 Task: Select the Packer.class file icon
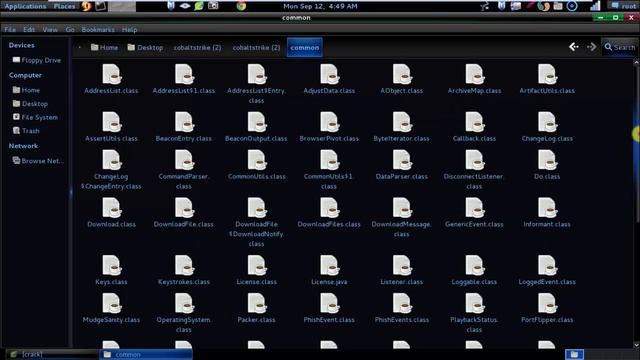click(x=257, y=303)
